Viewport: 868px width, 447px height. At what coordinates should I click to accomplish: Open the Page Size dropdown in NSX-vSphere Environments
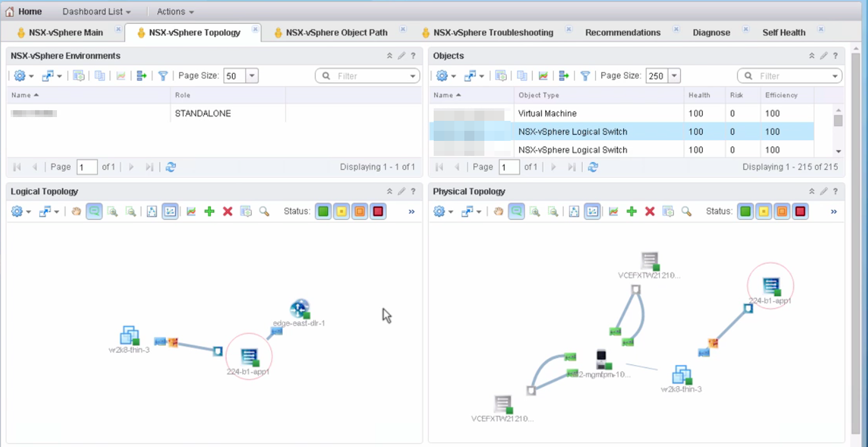[x=250, y=75]
